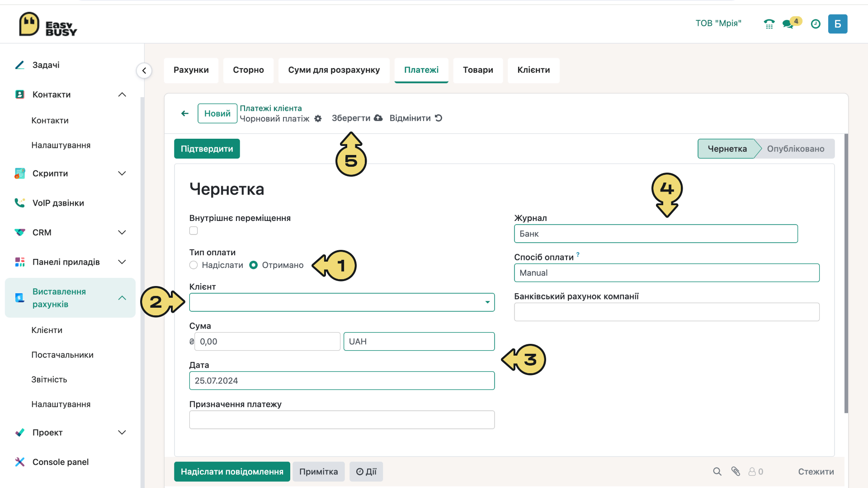Open the Журнал field showing Банк

pos(656,234)
